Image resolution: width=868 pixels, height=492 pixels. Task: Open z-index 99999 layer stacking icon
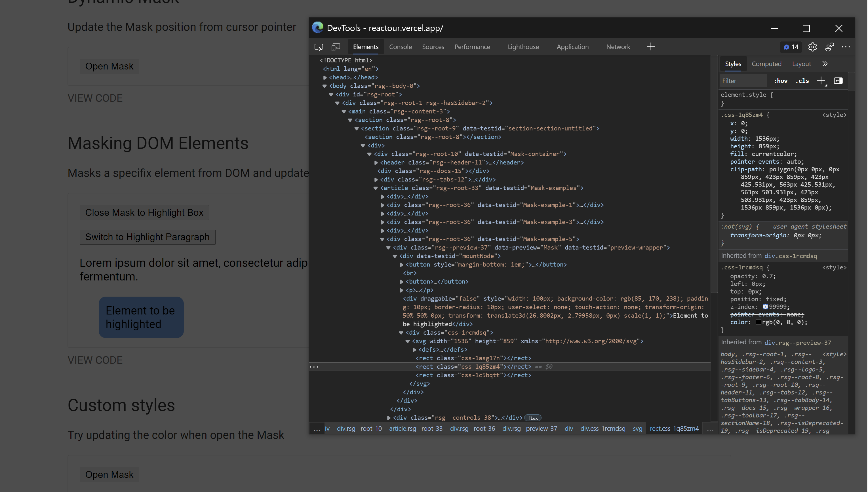(765, 307)
